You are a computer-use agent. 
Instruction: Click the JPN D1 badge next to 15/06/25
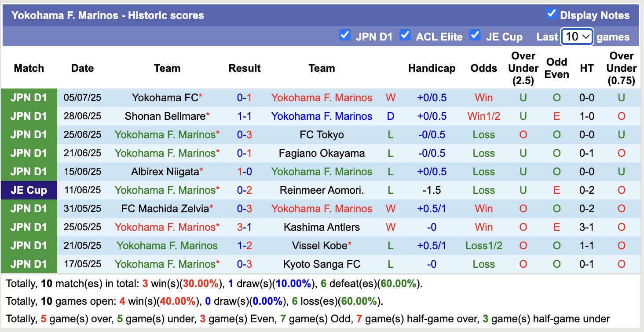click(x=29, y=172)
